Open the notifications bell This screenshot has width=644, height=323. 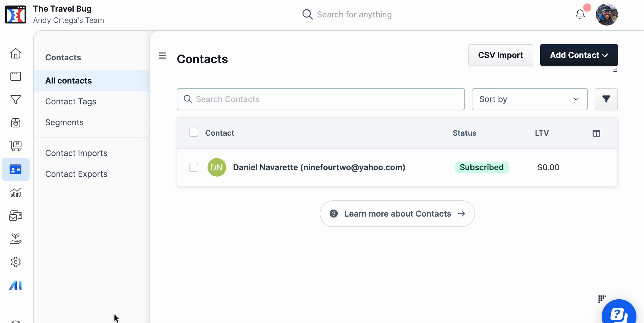(580, 14)
